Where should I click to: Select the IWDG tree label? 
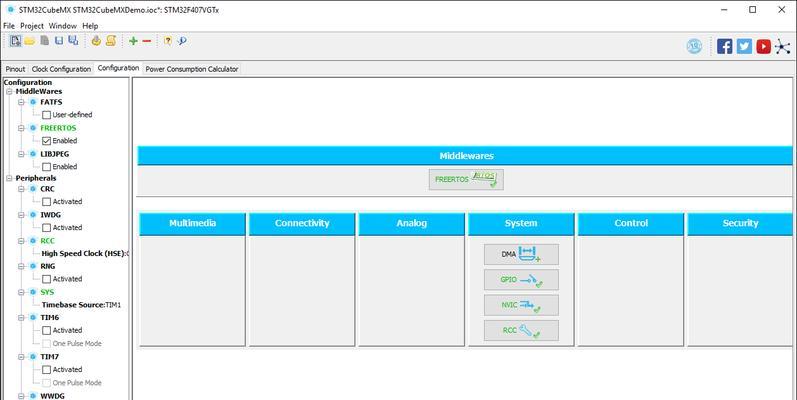(x=50, y=215)
